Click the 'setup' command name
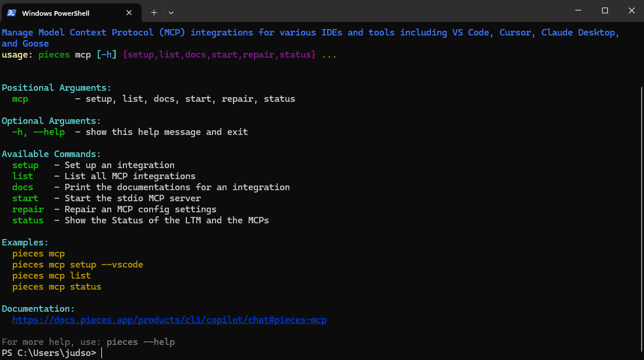The image size is (644, 360). [x=26, y=165]
